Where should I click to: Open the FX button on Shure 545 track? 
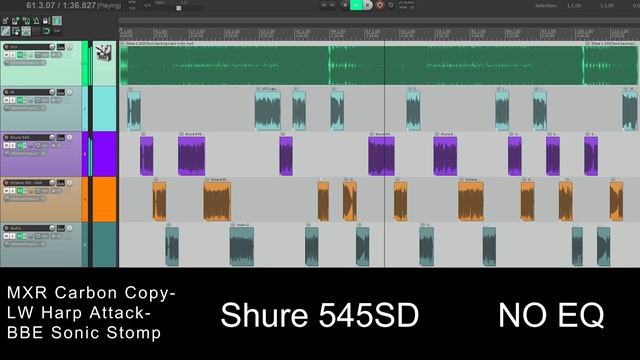[x=20, y=145]
